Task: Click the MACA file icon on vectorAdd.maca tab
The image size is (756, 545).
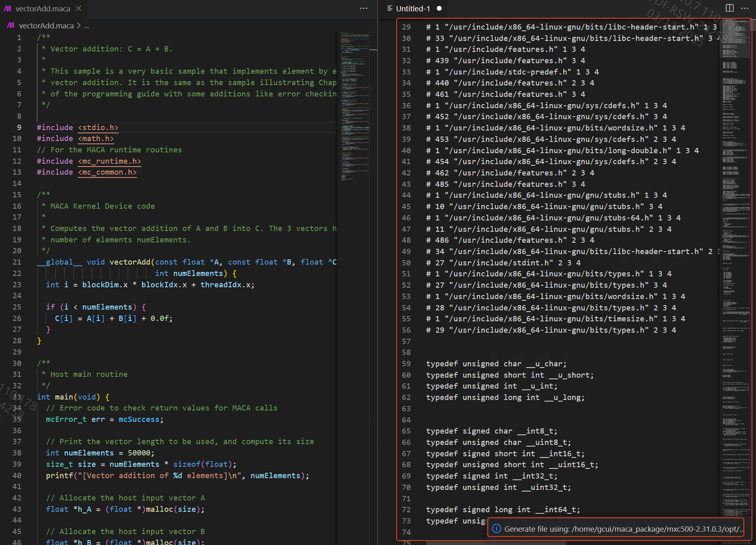Action: (x=8, y=9)
